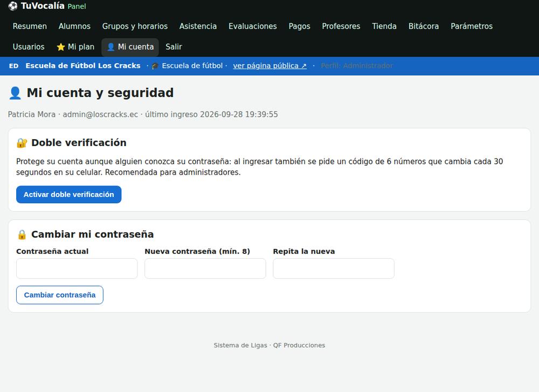Screen dimensions: 539x392
Task: Select the Mi cuenta tab
Action: click(x=130, y=47)
